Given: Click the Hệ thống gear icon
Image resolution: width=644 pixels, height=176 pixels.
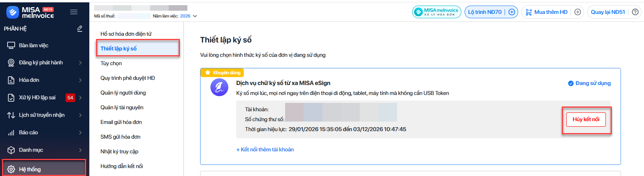Looking at the screenshot, I should coord(11,169).
